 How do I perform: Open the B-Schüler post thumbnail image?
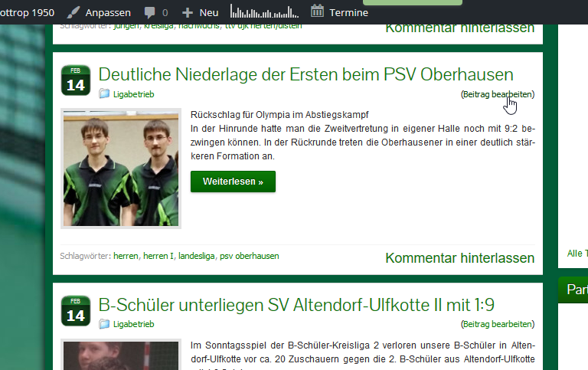tap(121, 355)
